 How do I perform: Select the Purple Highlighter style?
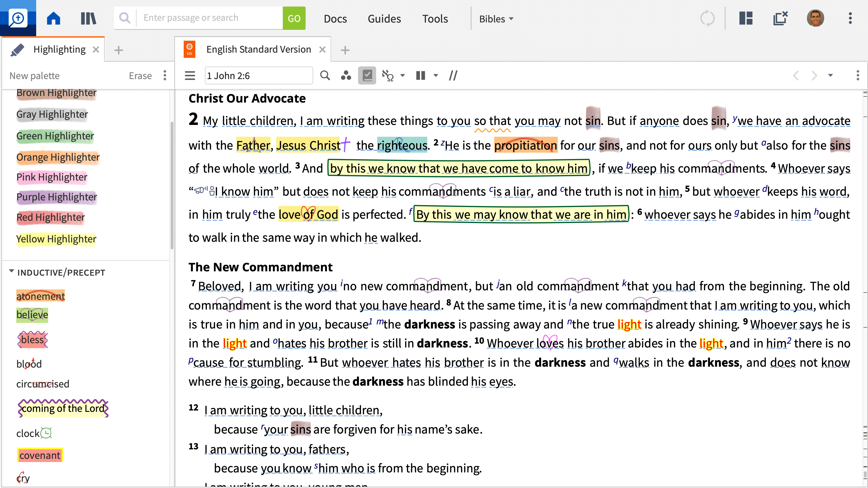coord(57,197)
